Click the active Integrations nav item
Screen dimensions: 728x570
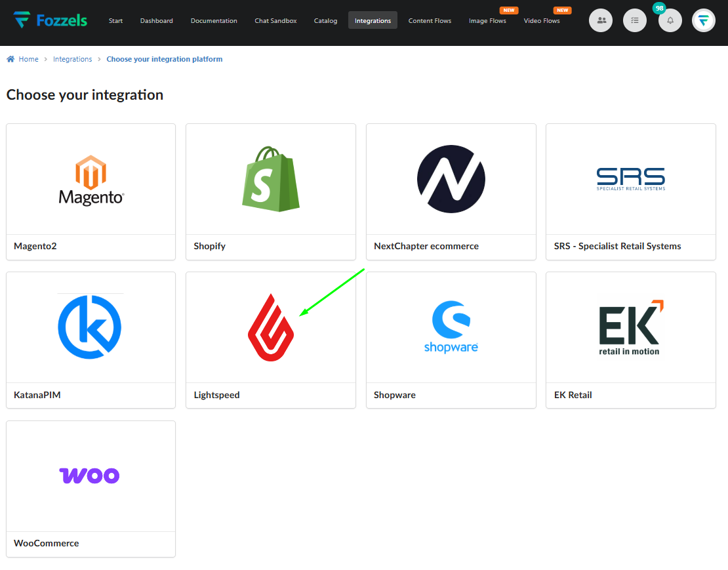[x=373, y=20]
